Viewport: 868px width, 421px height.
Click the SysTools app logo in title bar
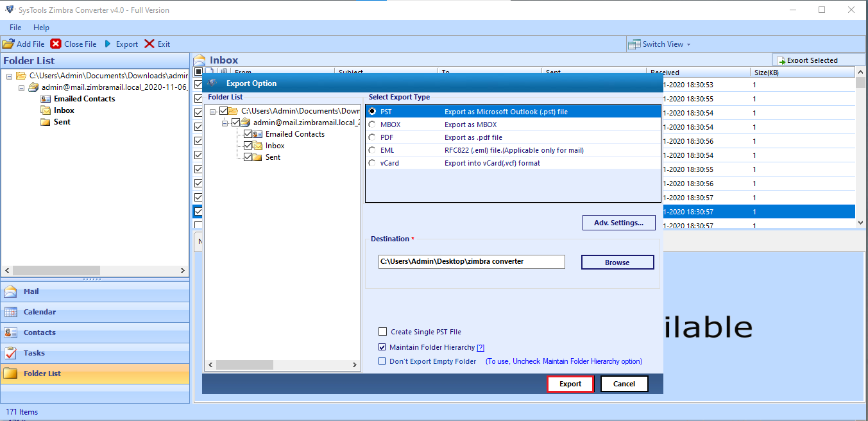point(10,10)
